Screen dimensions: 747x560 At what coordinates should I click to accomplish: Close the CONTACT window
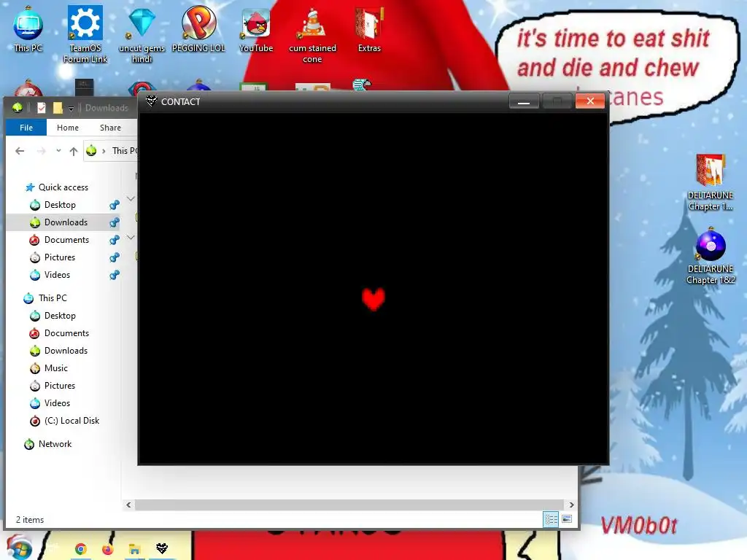[589, 101]
